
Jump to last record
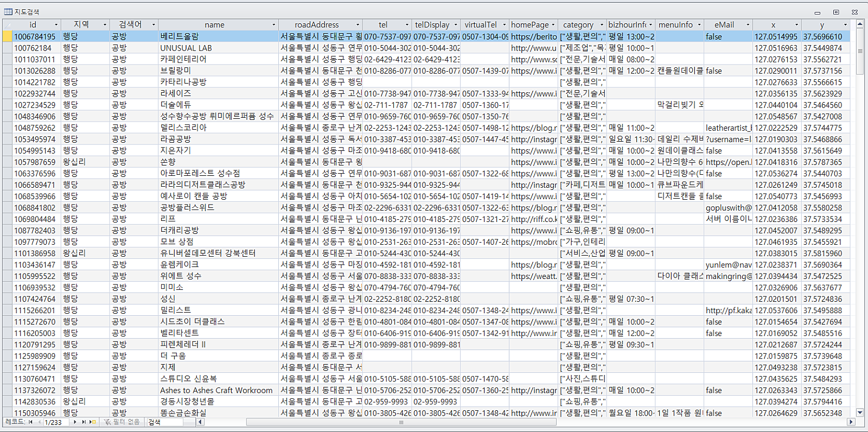(84, 422)
